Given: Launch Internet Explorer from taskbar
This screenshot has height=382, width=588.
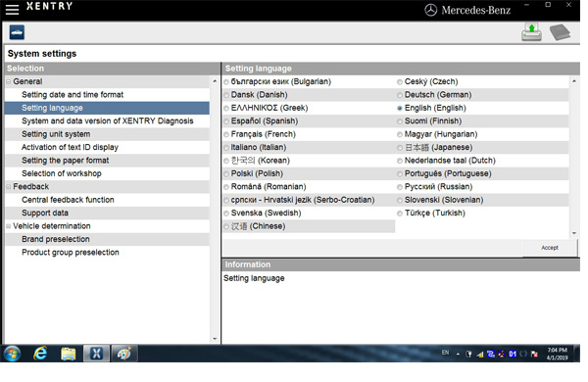Looking at the screenshot, I should 40,354.
